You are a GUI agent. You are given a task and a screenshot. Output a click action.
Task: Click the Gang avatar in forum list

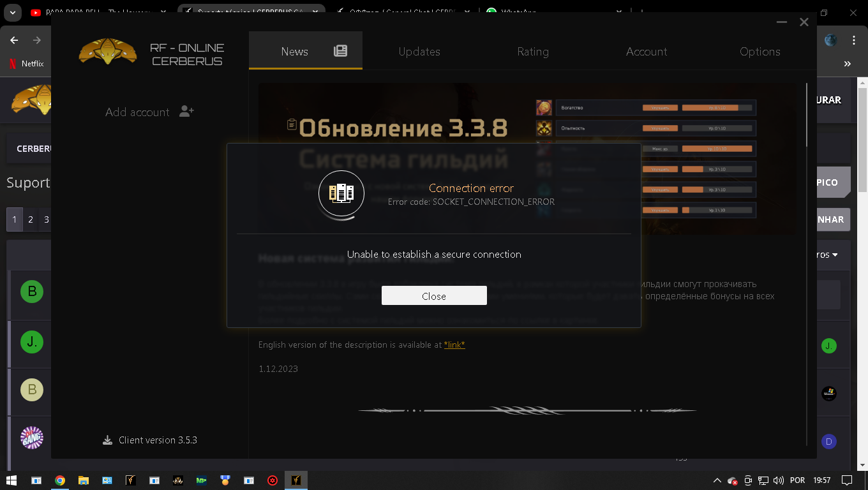(32, 438)
